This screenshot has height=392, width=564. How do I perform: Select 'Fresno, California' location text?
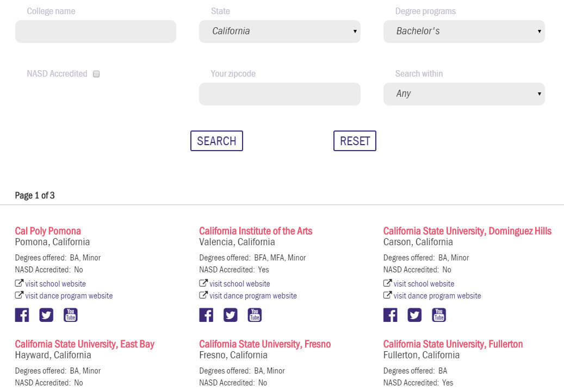tap(233, 356)
